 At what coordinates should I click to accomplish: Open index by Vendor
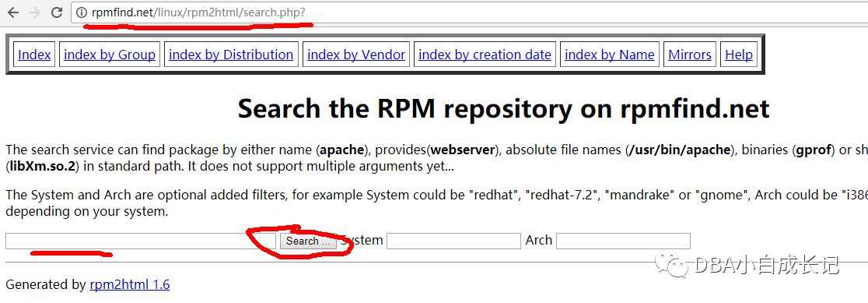tap(356, 55)
